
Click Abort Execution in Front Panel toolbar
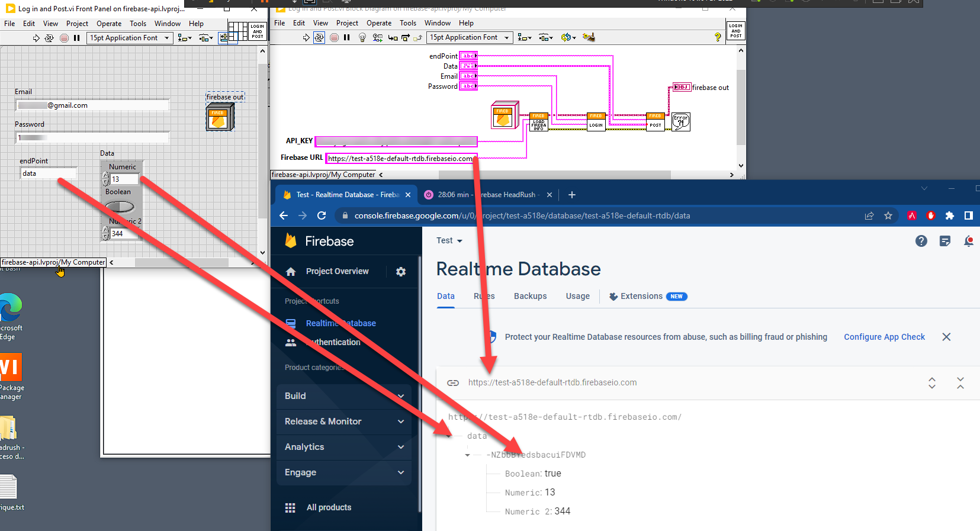point(64,38)
